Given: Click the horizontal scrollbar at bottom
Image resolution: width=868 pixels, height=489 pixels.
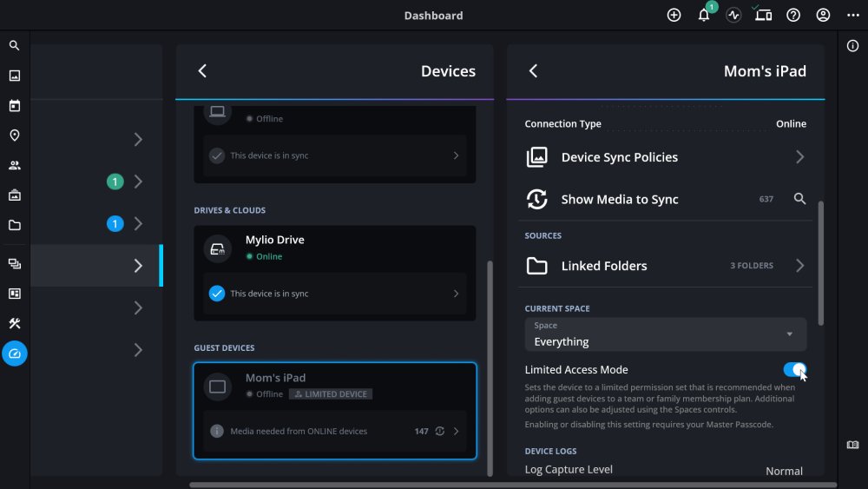Looking at the screenshot, I should [512, 485].
